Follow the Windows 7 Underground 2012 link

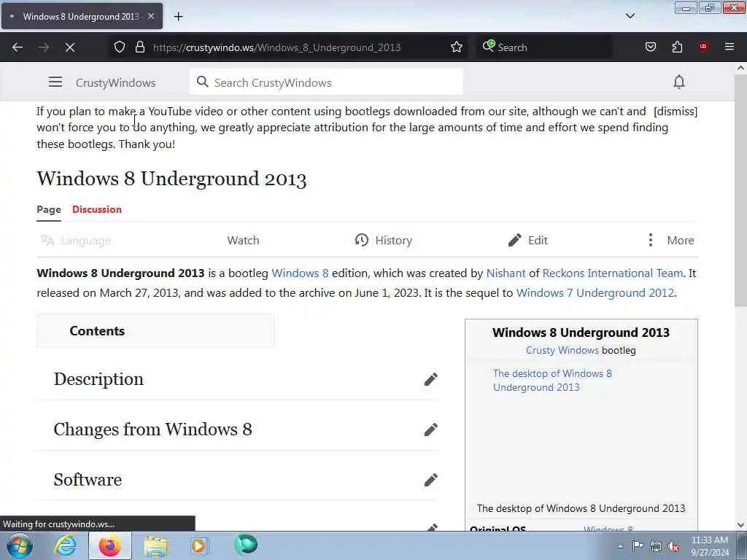595,293
